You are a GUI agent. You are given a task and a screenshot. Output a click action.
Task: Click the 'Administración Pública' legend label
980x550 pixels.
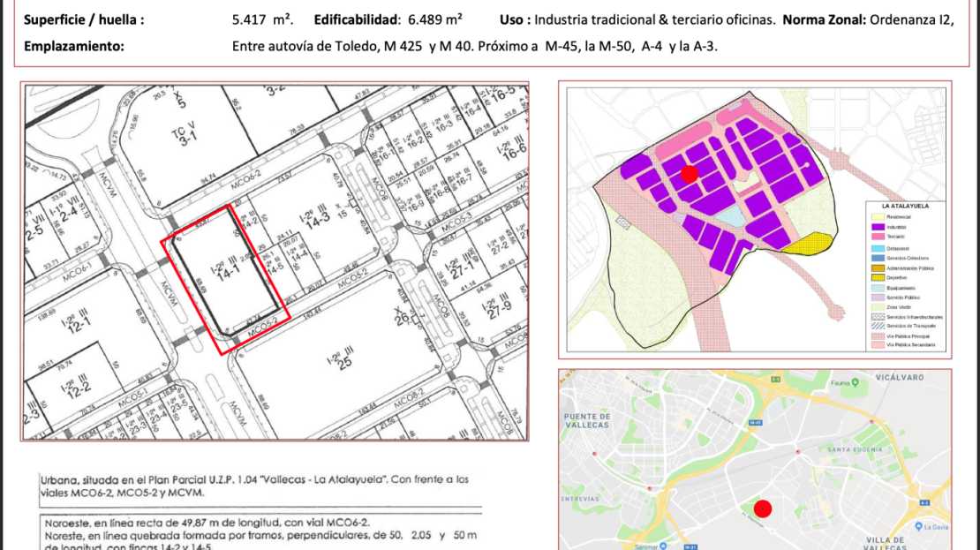tap(910, 268)
